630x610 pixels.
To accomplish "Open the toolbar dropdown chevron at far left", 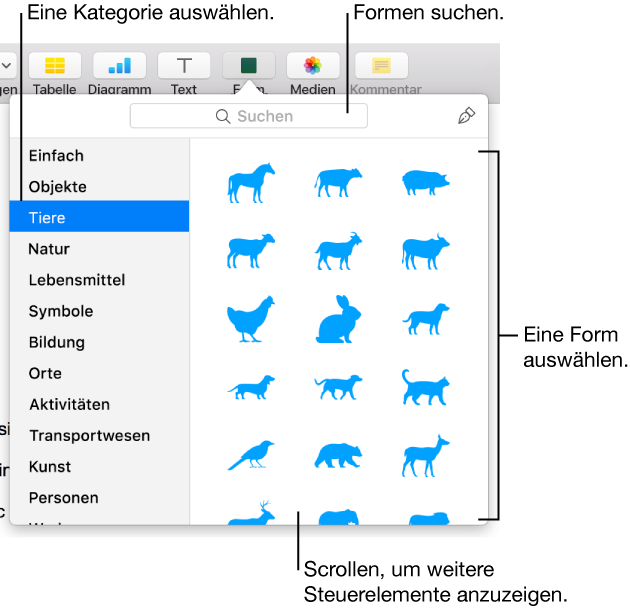I will click(x=6, y=65).
